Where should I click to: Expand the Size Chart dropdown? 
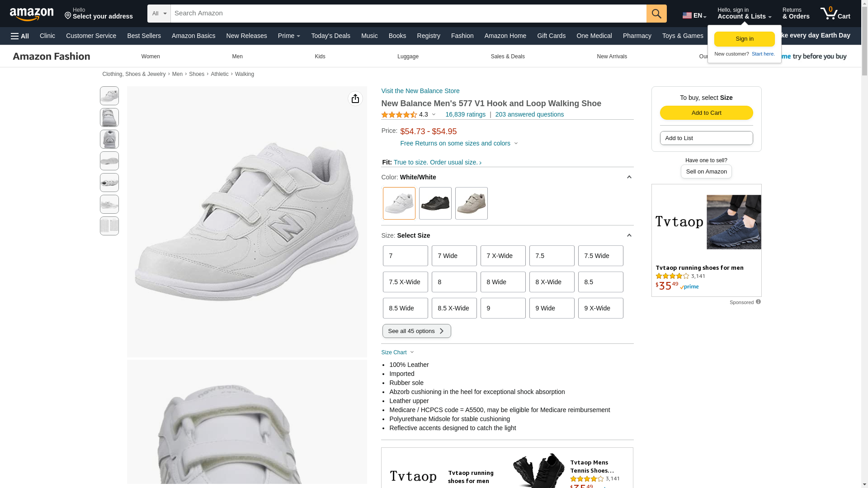(x=398, y=352)
